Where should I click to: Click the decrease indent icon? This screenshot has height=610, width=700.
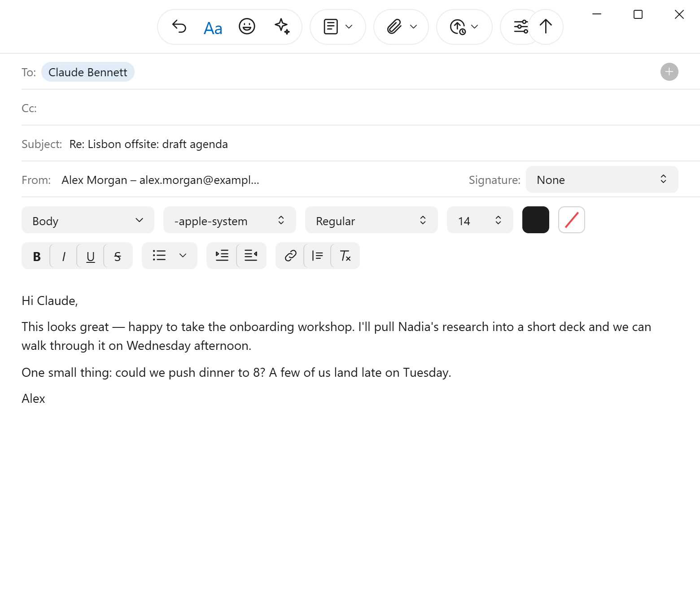pos(251,256)
